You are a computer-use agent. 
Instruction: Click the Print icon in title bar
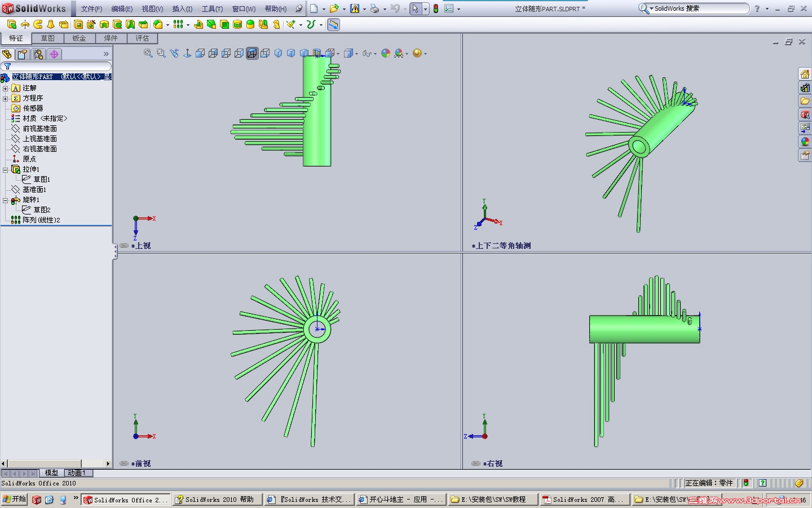tap(374, 8)
